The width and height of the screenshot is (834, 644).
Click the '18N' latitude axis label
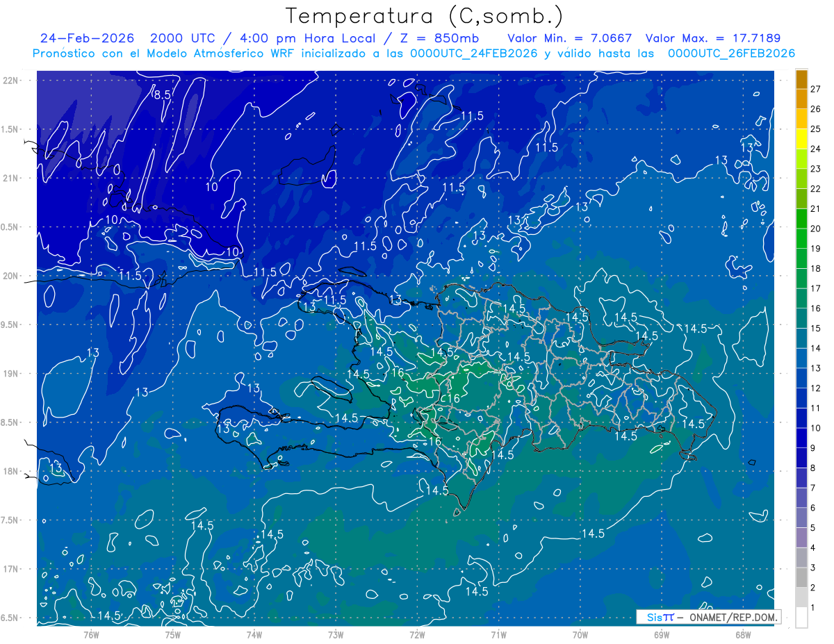point(11,472)
